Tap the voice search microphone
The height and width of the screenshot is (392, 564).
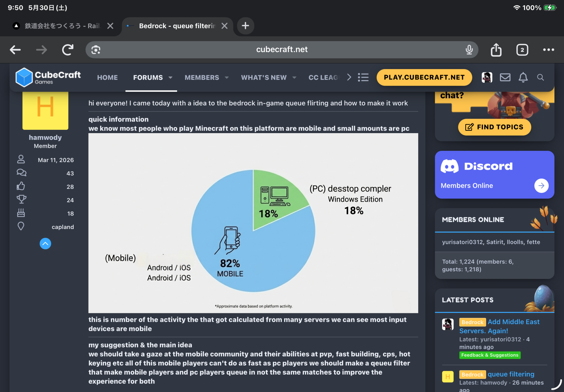tap(469, 50)
